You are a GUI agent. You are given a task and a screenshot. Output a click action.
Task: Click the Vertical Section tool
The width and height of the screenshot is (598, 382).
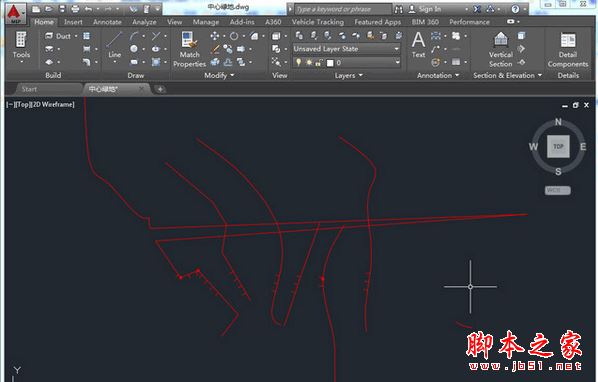pyautogui.click(x=501, y=50)
